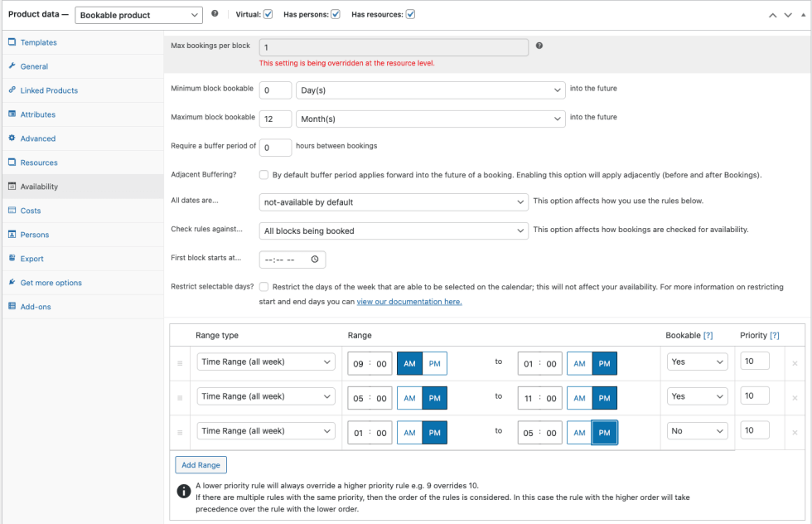
Task: Open the Linked Products tab
Action: pos(49,90)
